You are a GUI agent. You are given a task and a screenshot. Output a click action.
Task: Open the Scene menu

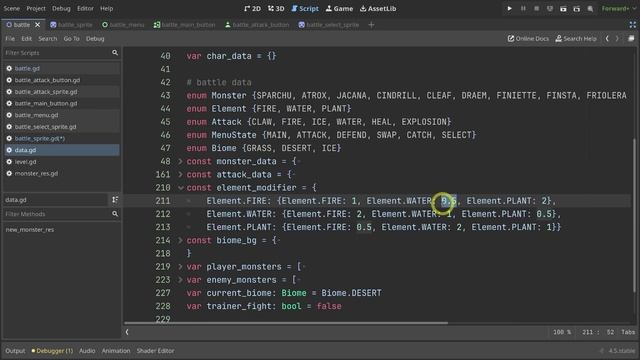[11, 8]
